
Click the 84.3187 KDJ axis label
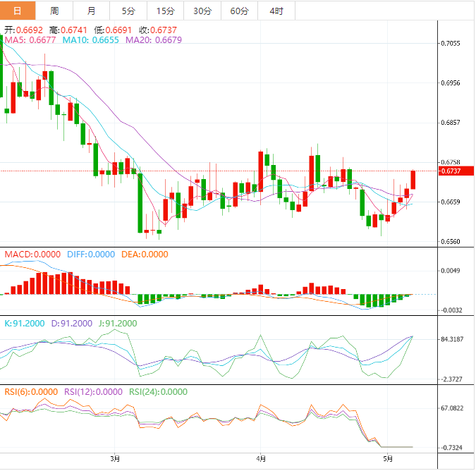[x=452, y=339]
